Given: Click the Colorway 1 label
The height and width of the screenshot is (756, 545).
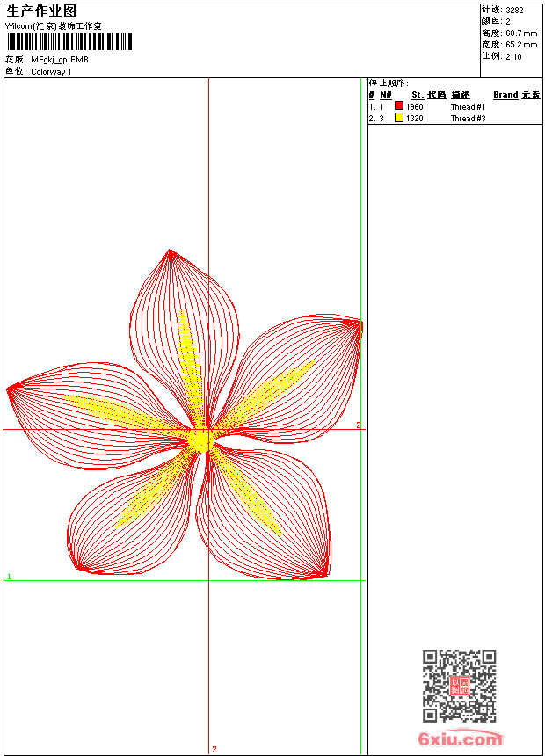Looking at the screenshot, I should (x=51, y=71).
